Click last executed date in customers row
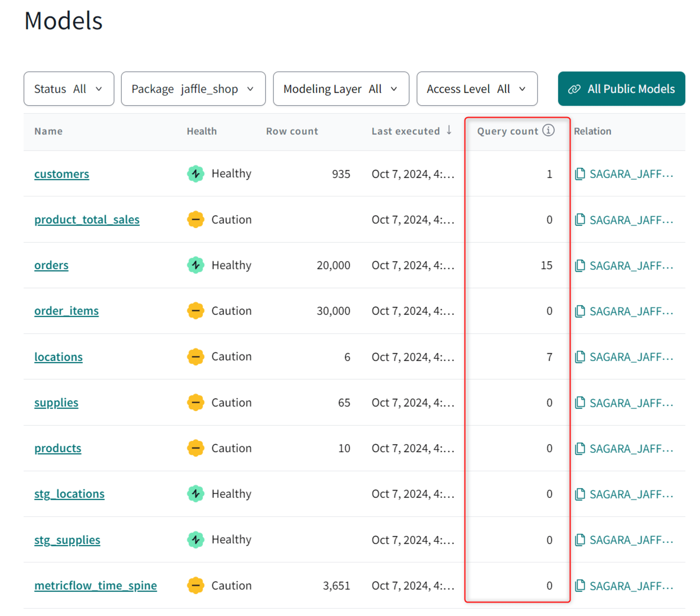The width and height of the screenshot is (700, 616). coord(413,174)
